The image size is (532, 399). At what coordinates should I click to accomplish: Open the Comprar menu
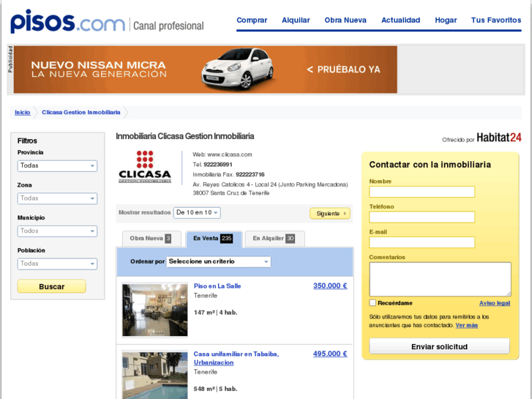252,20
